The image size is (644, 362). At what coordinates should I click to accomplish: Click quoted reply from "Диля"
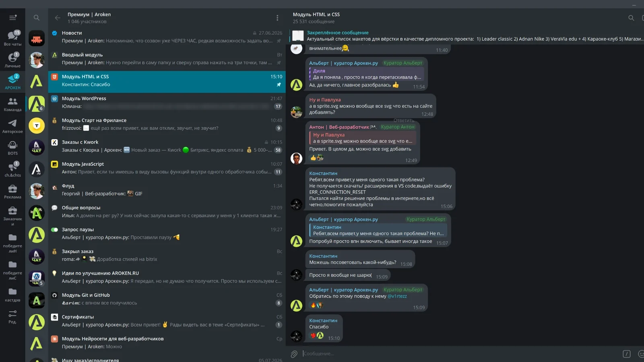pos(366,74)
